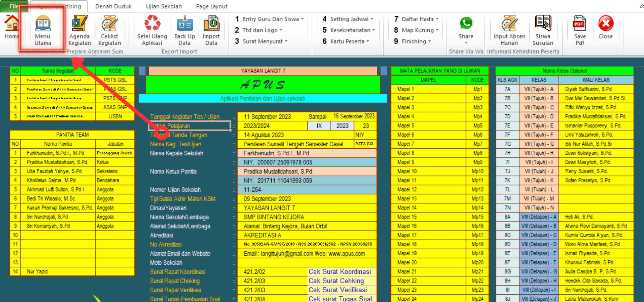Select Sekretaris jabatan cell

point(115,171)
